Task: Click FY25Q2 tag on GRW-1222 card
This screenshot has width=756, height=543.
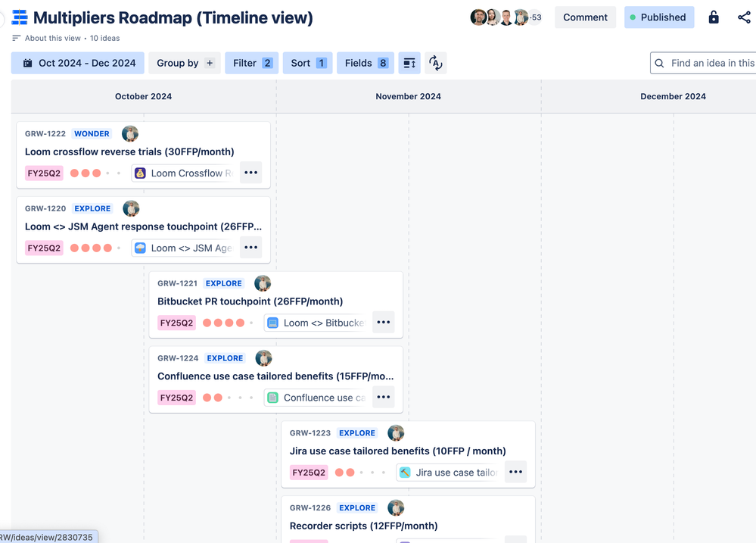Action: [x=44, y=173]
